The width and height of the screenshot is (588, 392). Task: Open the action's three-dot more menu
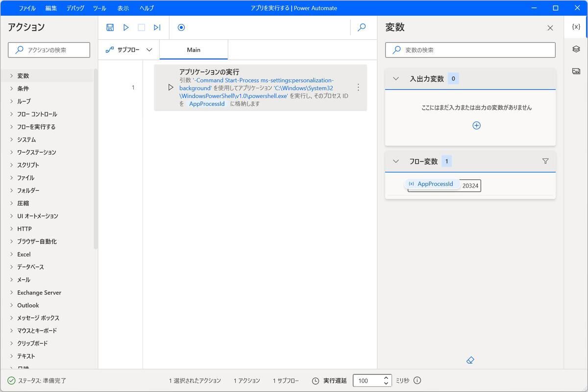(358, 87)
